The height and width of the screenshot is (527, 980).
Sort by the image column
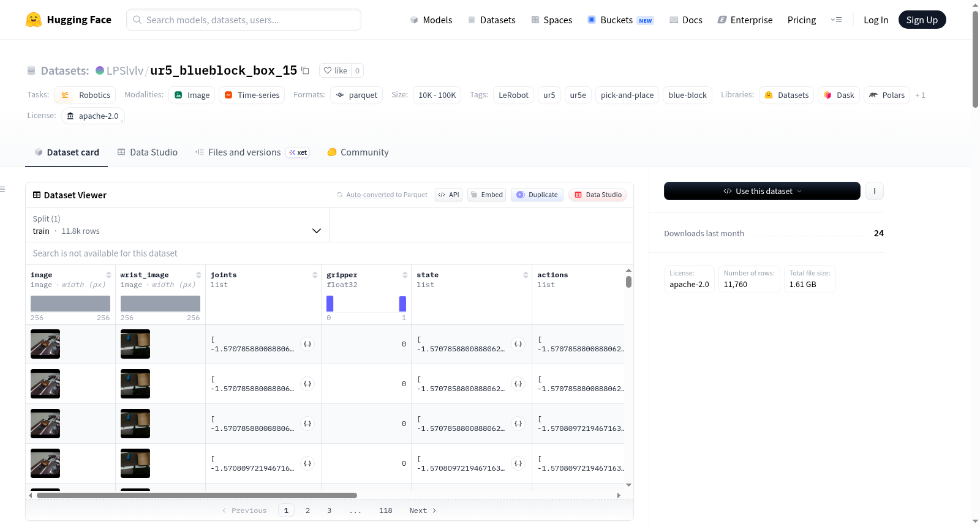(108, 275)
